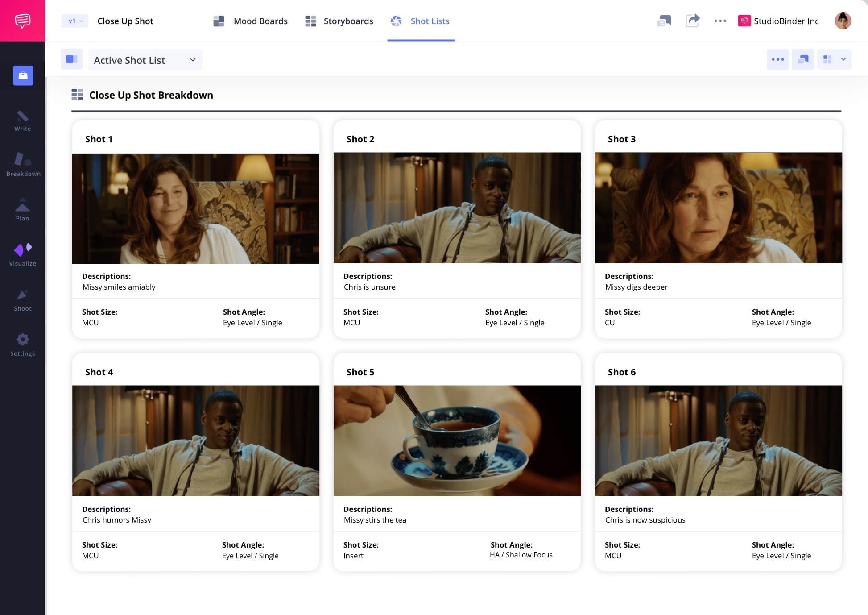This screenshot has height=615, width=868.
Task: Click the share arrow icon in header
Action: pos(692,21)
